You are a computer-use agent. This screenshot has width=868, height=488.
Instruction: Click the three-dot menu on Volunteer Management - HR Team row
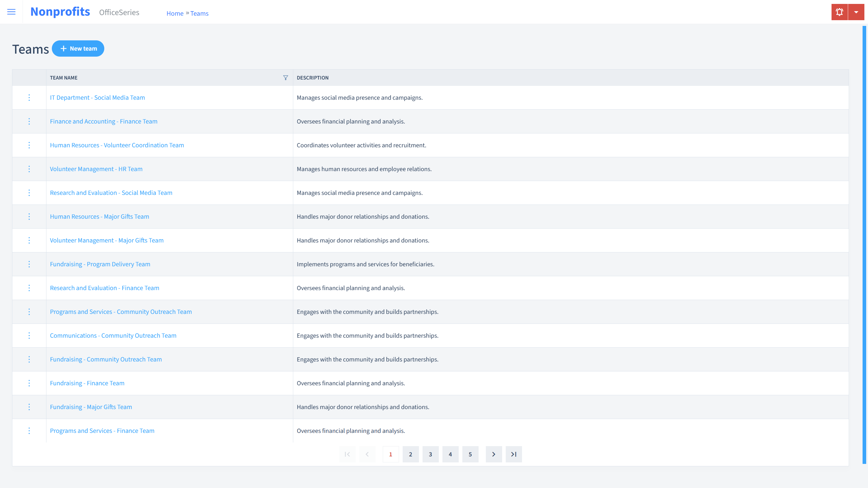point(29,169)
